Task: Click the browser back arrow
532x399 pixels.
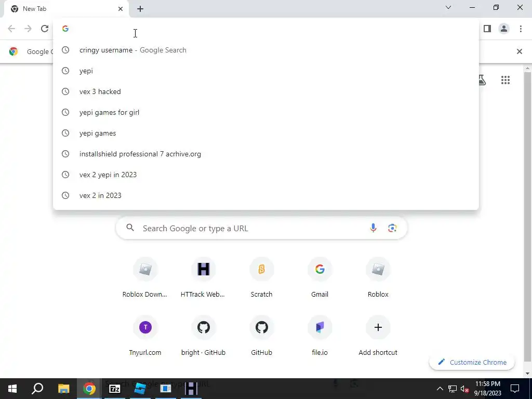Action: pos(11,29)
